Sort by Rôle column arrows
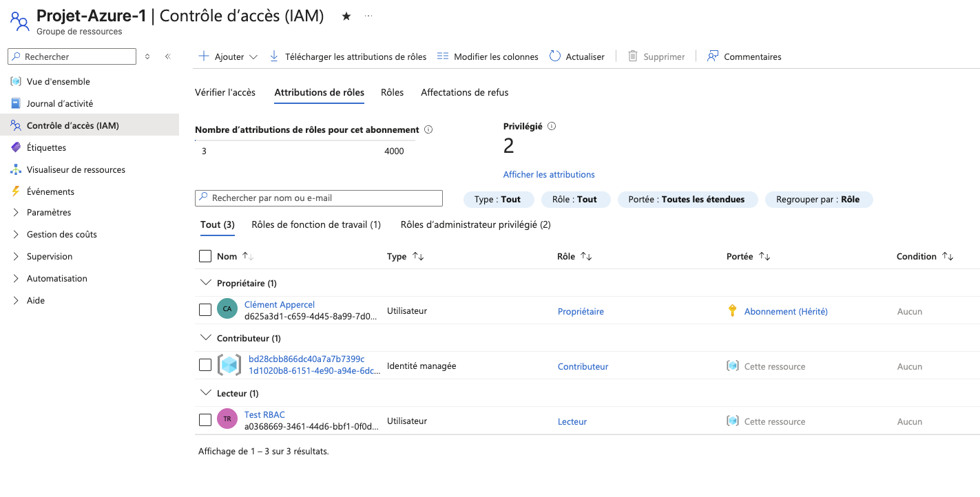Image resolution: width=980 pixels, height=497 pixels. click(586, 256)
